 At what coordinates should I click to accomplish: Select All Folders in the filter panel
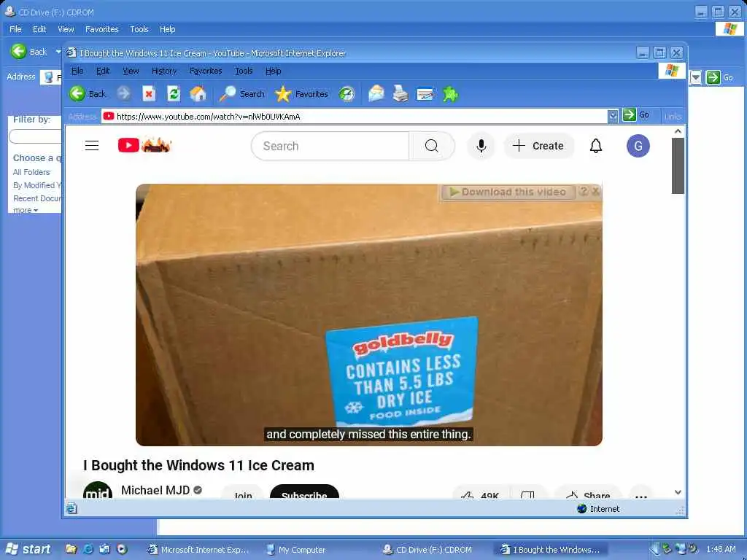click(31, 172)
